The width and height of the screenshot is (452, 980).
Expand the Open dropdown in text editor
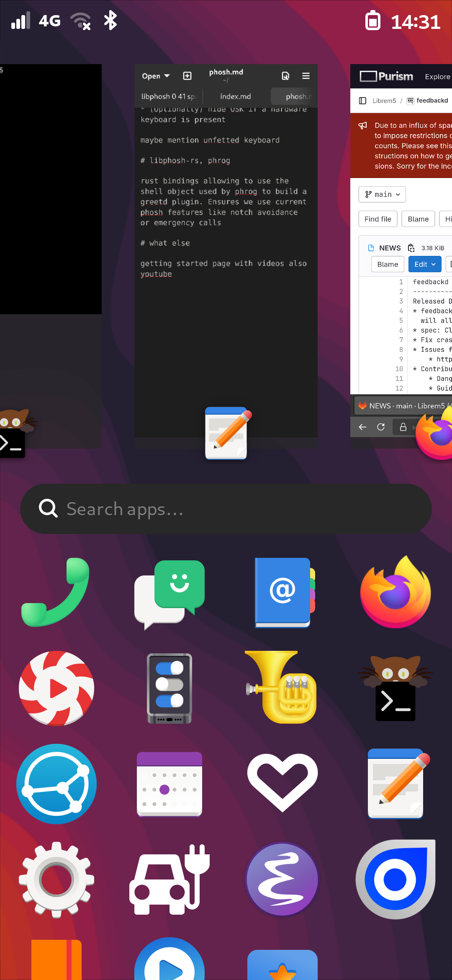(x=156, y=76)
